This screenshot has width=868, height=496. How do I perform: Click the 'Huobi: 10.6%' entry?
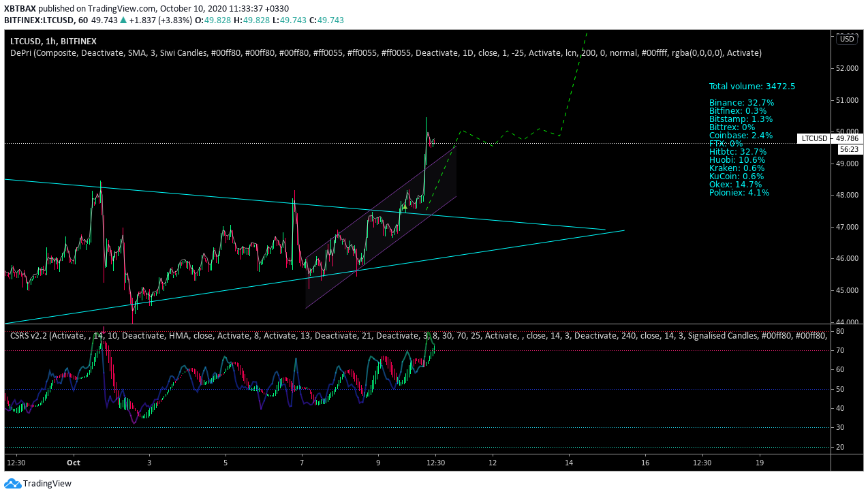click(x=737, y=160)
